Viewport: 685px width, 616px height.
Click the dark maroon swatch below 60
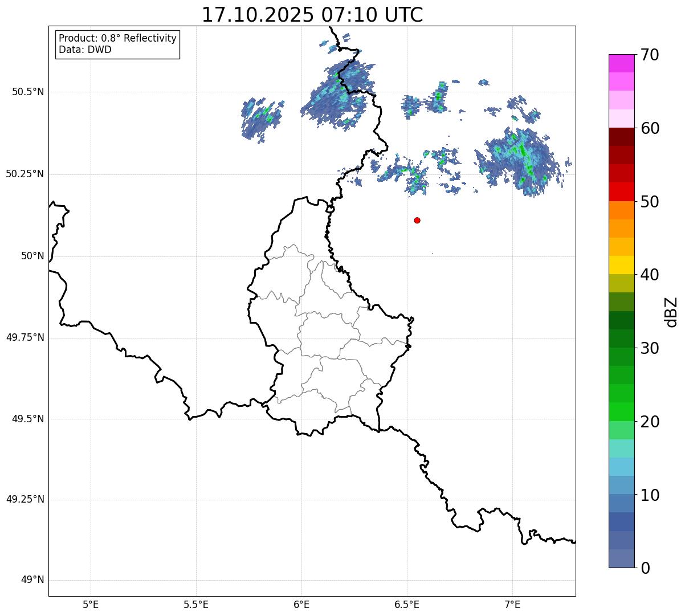tap(622, 137)
